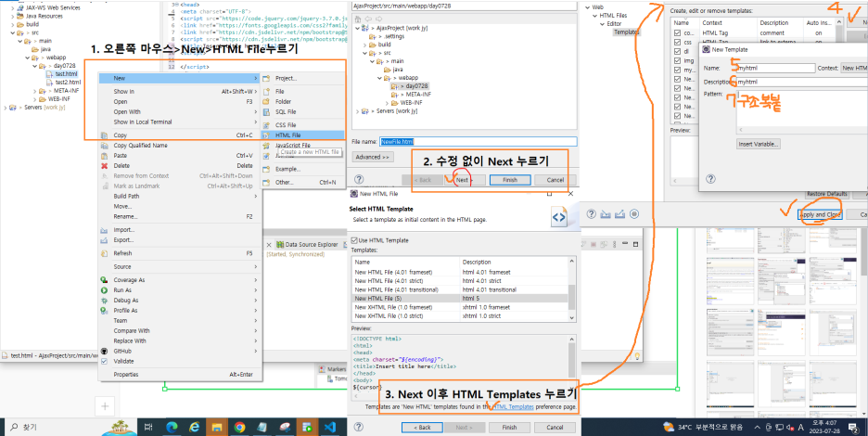The image size is (868, 436).
Task: Open Google Chrome from the taskbar
Action: click(x=239, y=427)
